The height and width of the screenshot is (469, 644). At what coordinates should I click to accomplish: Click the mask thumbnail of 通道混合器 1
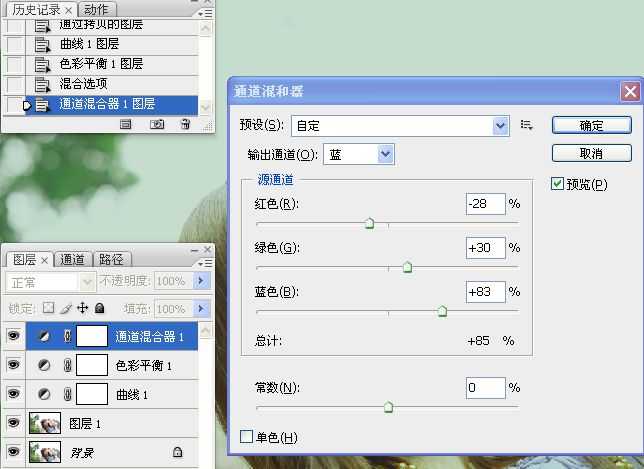click(x=92, y=336)
